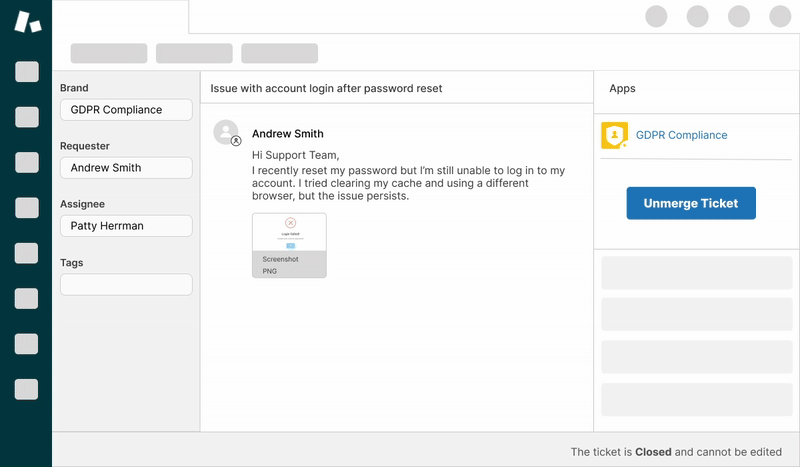
Task: Click the first gray row below Unmerge Ticket
Action: tap(697, 273)
